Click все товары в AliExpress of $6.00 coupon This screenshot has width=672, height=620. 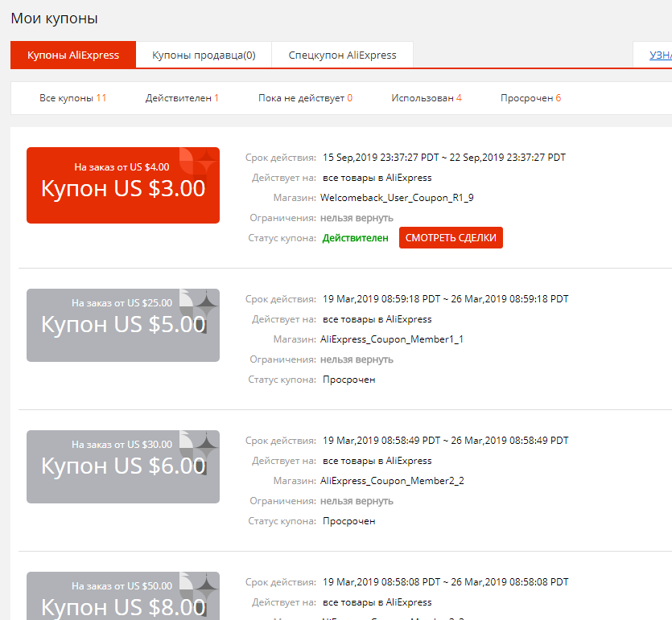[377, 461]
